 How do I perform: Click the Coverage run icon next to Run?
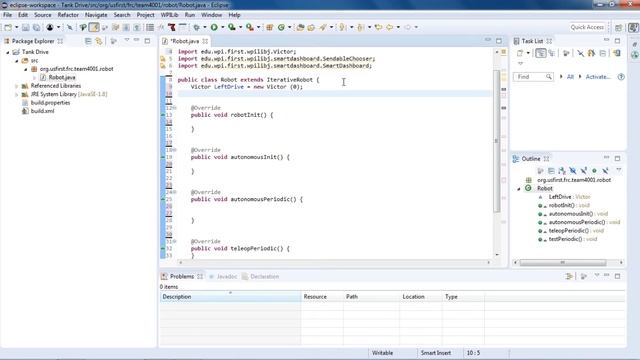coord(232,27)
